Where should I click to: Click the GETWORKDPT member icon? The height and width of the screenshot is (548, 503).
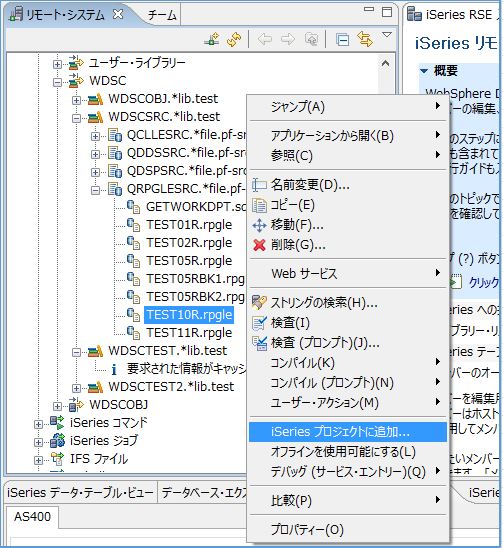134,207
